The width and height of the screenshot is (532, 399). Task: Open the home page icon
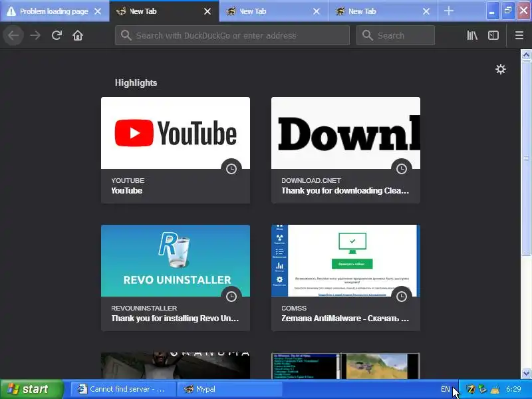pyautogui.click(x=78, y=35)
